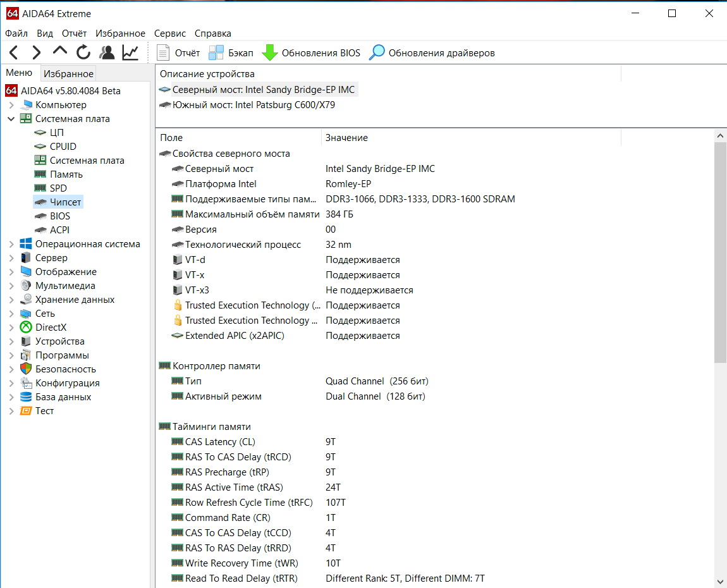727x588 pixels.
Task: Open the graph chart toolbar icon
Action: 130,52
